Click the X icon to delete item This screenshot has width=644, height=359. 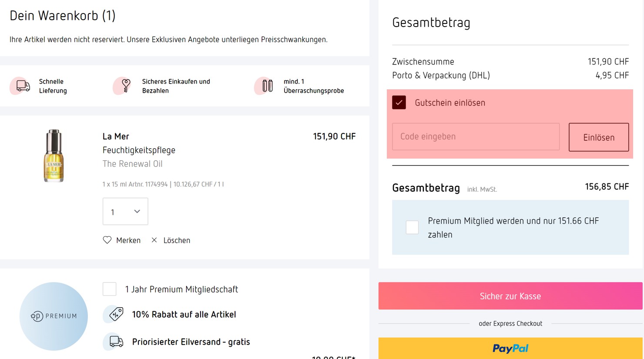[x=154, y=240]
